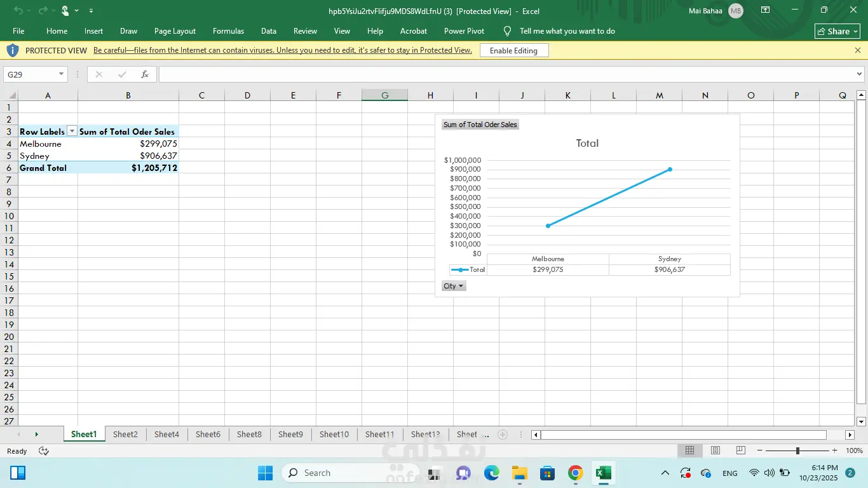Open the Power Pivot ribbon tab
The image size is (868, 488).
[x=464, y=31]
